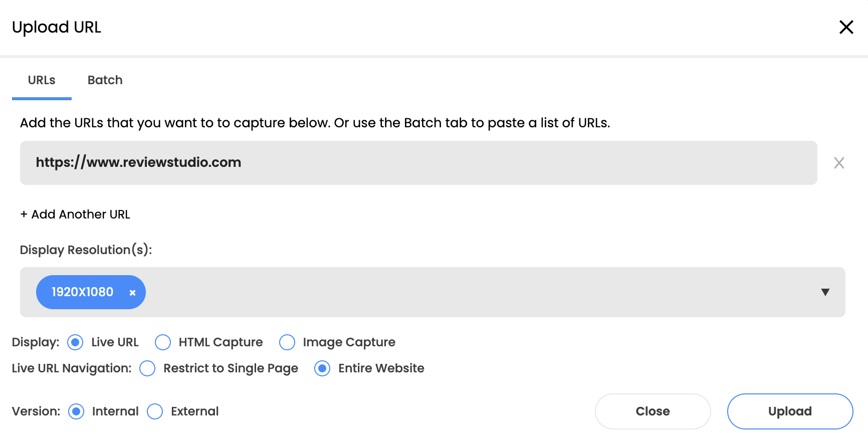Viewport: 868px width, 440px height.
Task: Set version to External
Action: pos(155,411)
